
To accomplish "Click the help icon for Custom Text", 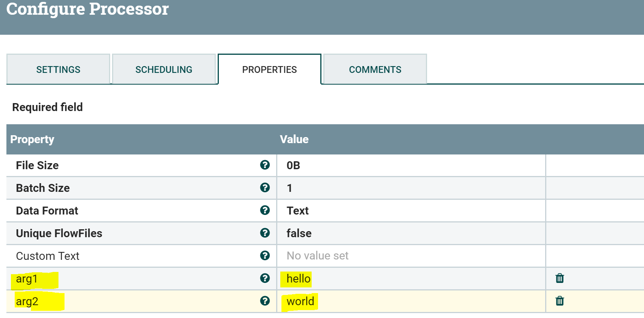I will click(x=265, y=256).
